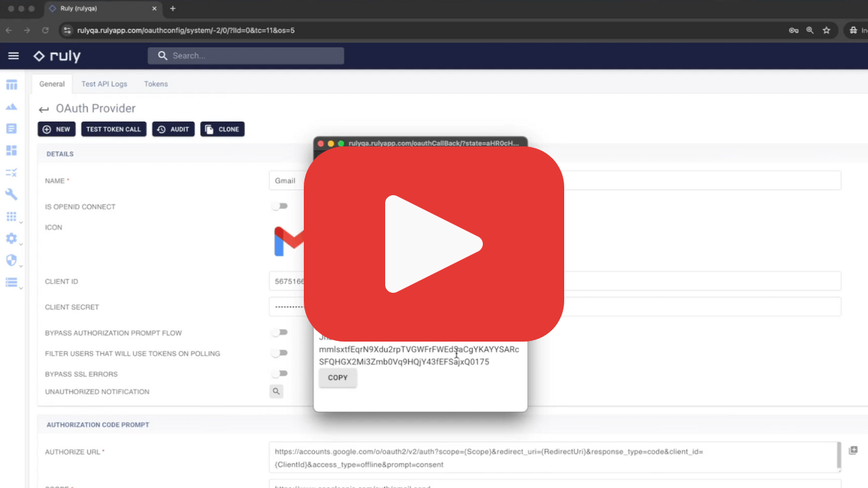868x488 pixels.
Task: Click the Ruly logo
Action: pos(57,56)
